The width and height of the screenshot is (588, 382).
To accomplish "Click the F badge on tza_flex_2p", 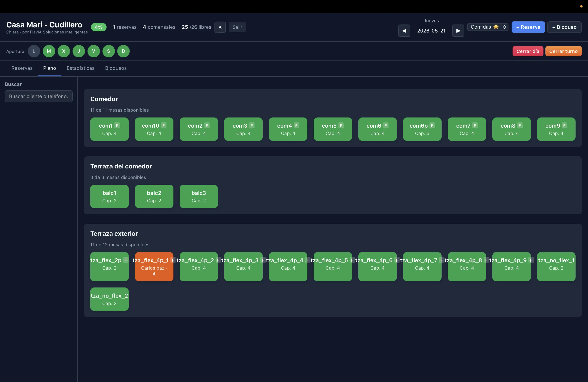I will point(125,260).
